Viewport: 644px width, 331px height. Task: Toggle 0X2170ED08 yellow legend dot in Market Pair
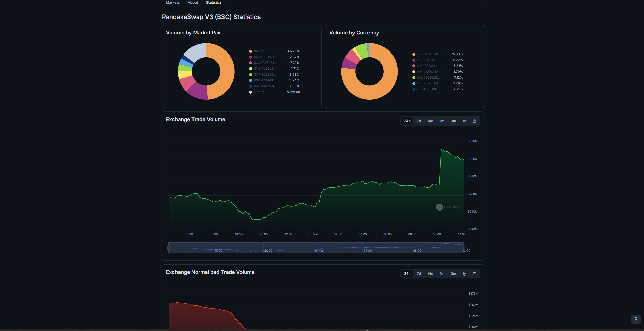pyautogui.click(x=251, y=69)
